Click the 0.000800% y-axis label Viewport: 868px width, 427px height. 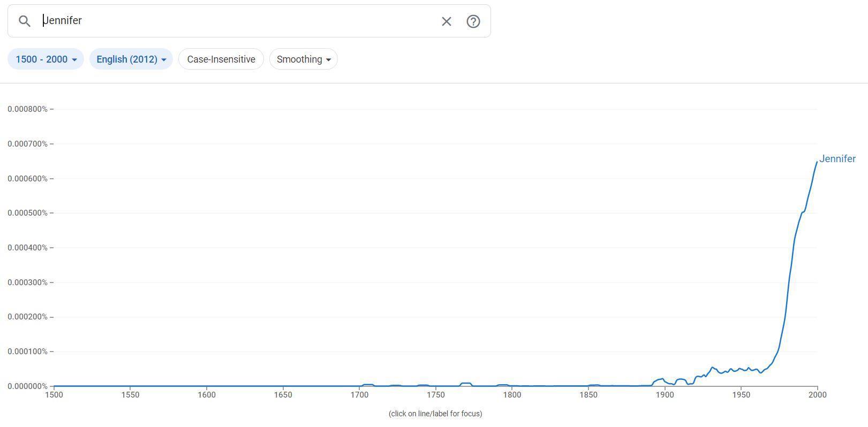click(x=27, y=109)
